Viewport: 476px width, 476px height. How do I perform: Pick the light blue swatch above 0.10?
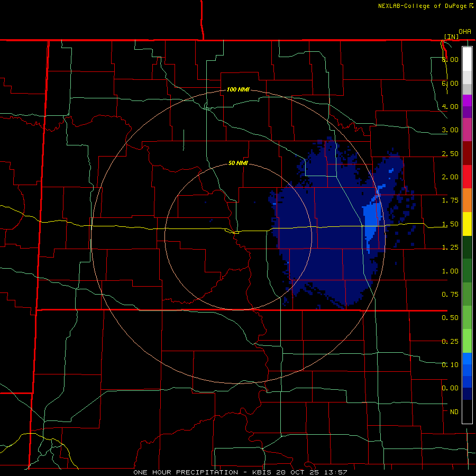[467, 359]
